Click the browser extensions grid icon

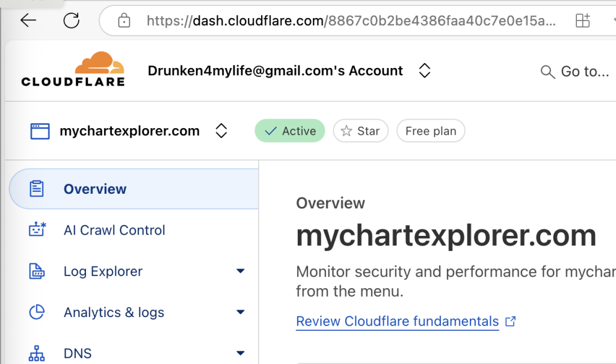coord(582,21)
